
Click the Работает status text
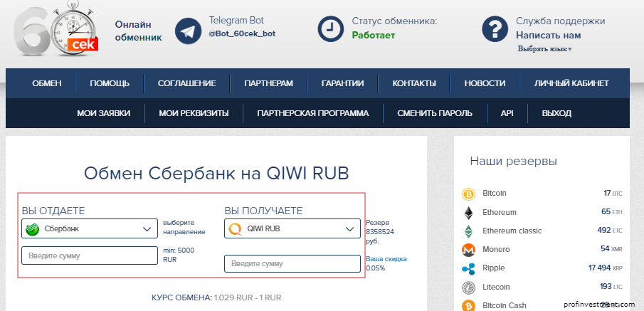click(374, 36)
